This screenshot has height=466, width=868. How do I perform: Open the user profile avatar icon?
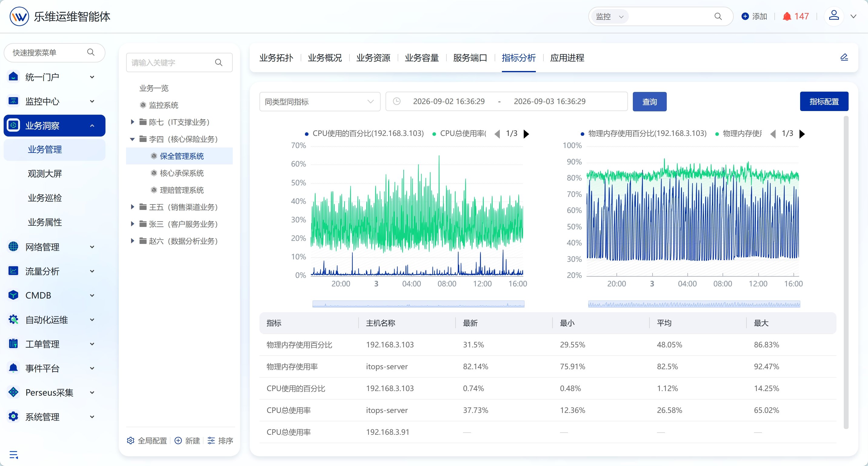(x=834, y=16)
